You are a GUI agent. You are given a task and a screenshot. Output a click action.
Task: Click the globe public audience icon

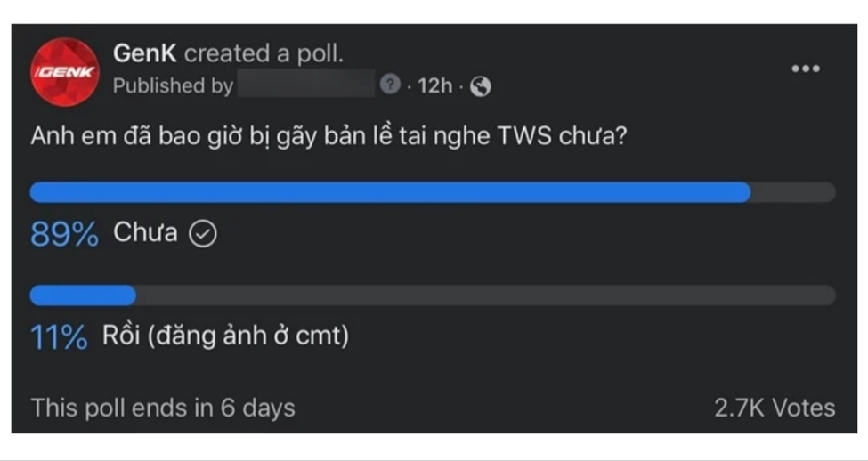481,86
